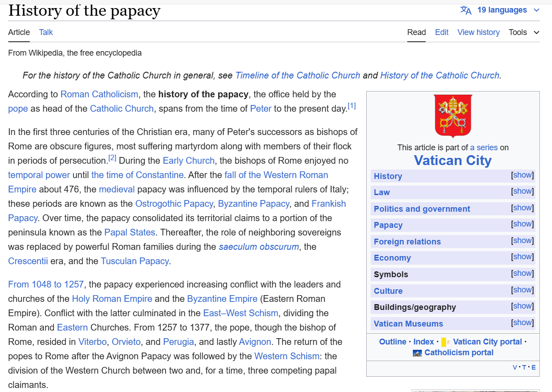
Task: Open the Byzantine Empire link
Action: click(x=222, y=299)
